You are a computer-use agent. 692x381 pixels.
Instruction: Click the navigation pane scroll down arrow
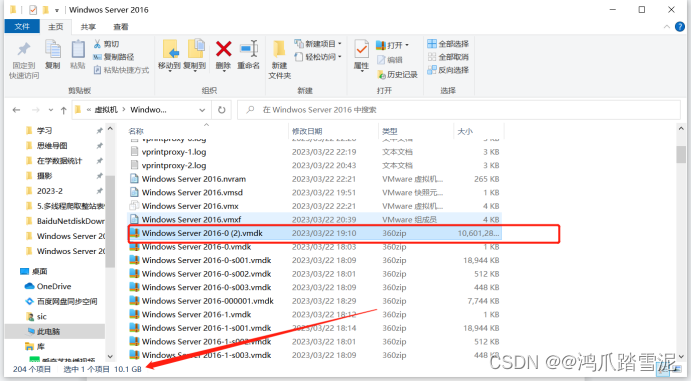(x=110, y=356)
